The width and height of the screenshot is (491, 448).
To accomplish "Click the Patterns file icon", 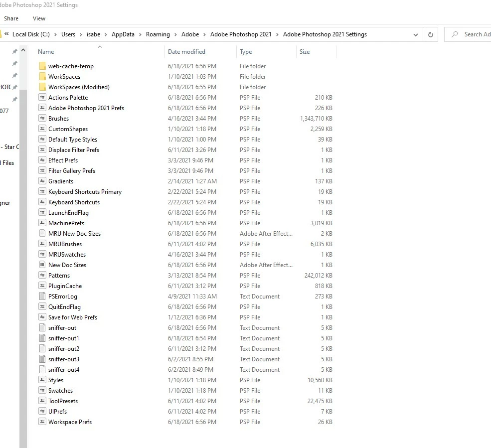I will click(x=42, y=275).
